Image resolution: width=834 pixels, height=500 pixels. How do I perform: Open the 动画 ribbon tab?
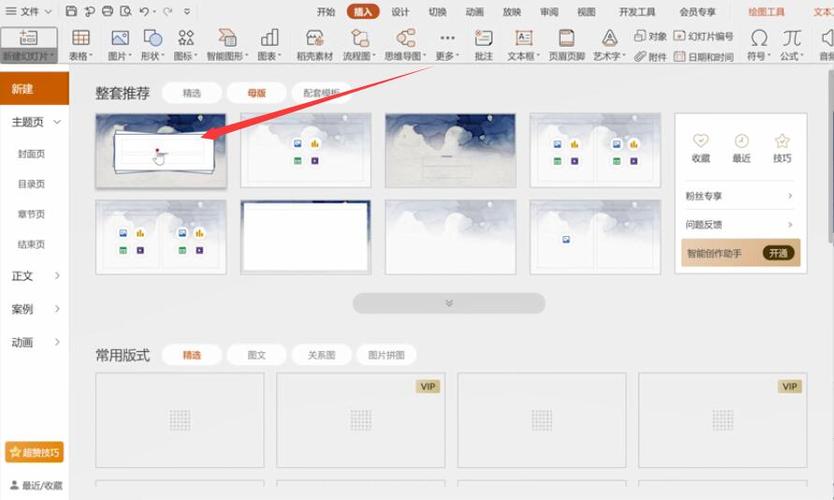[x=475, y=12]
